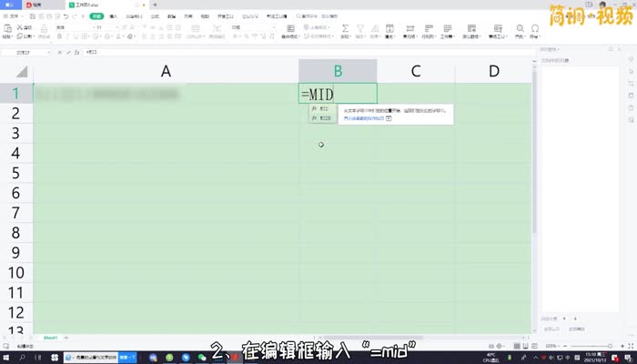The height and width of the screenshot is (364, 637).
Task: Expand the font size dropdown
Action: point(116,28)
